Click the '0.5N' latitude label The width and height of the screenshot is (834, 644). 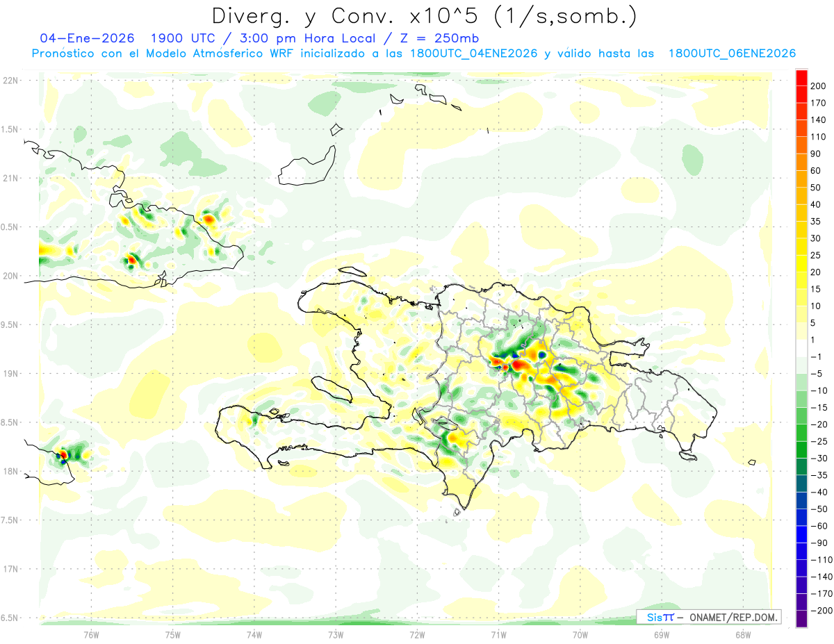pyautogui.click(x=10, y=227)
